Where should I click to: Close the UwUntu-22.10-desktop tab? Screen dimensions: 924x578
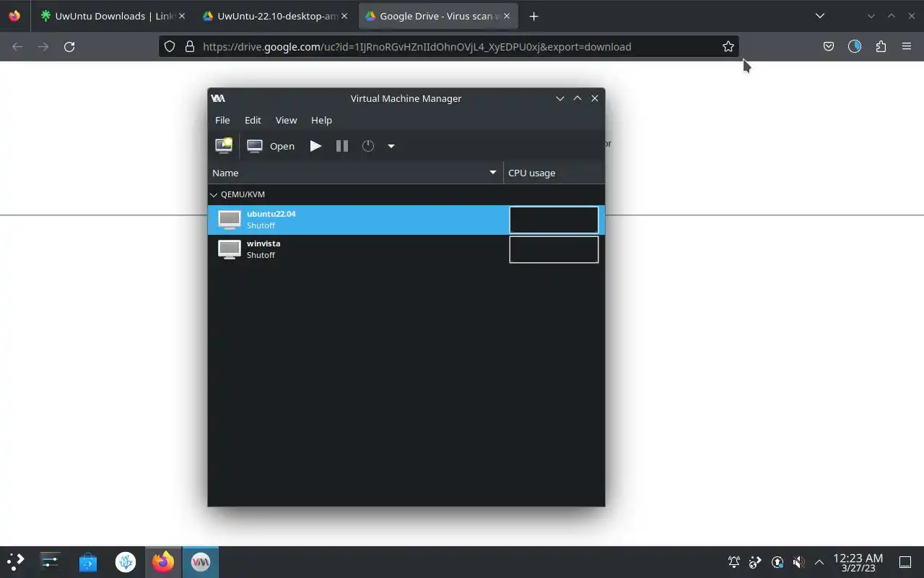coord(344,16)
